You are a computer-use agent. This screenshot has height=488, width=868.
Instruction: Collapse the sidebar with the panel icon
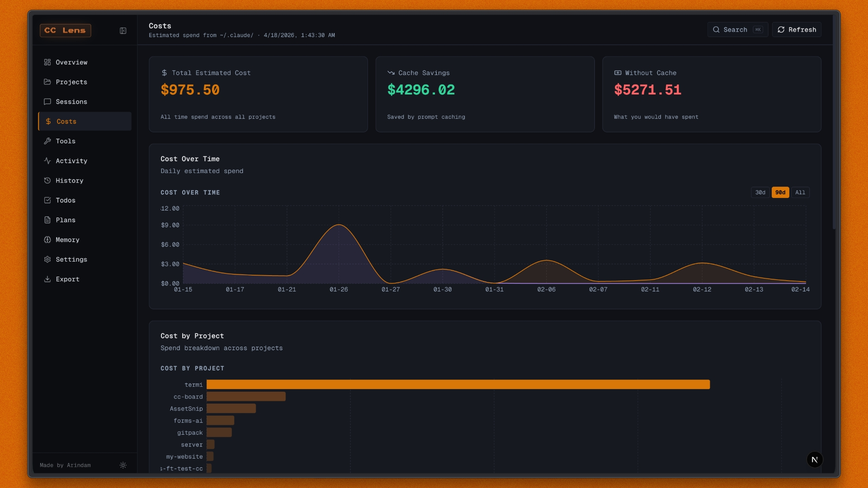tap(123, 31)
